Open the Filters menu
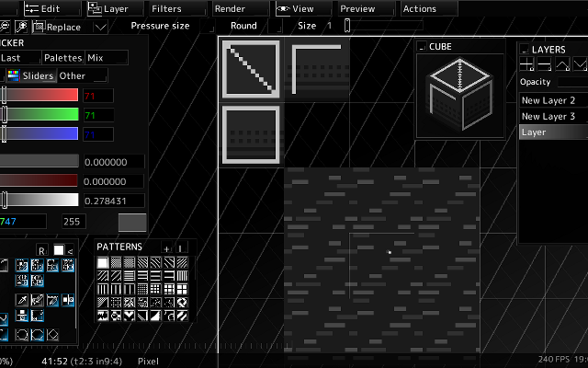The width and height of the screenshot is (588, 368). coord(178,8)
